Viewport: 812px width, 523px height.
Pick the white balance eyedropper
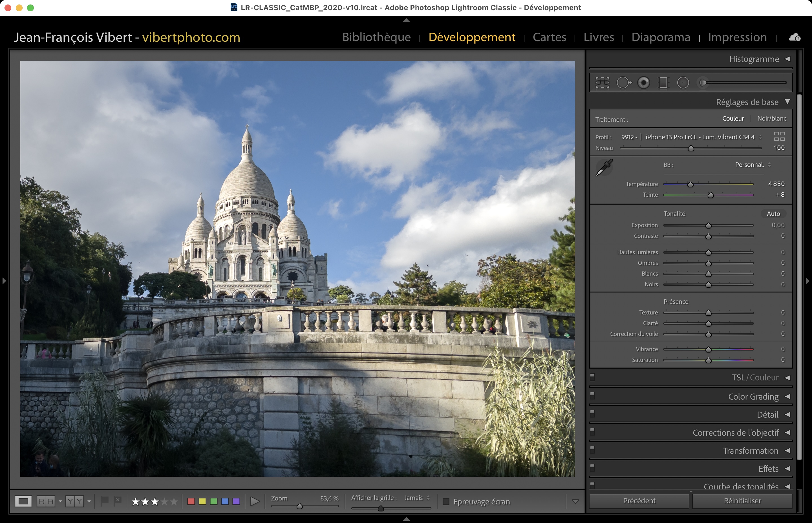(604, 167)
